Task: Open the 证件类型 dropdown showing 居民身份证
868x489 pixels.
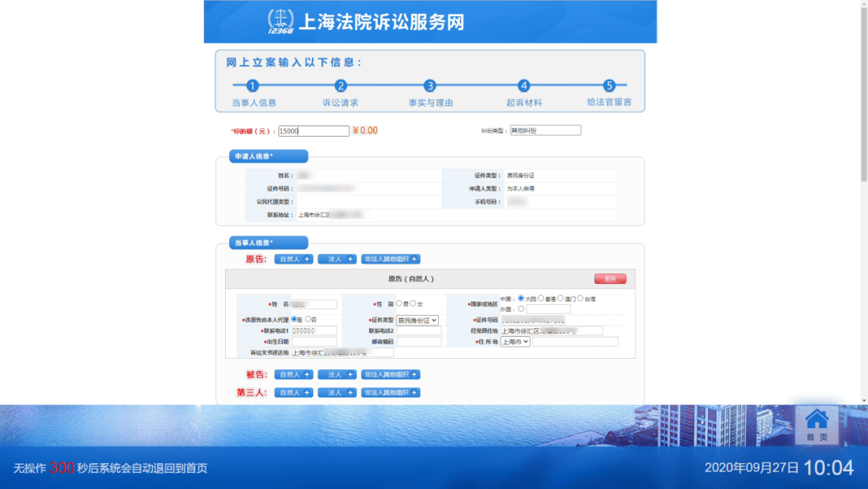Action: coord(417,320)
